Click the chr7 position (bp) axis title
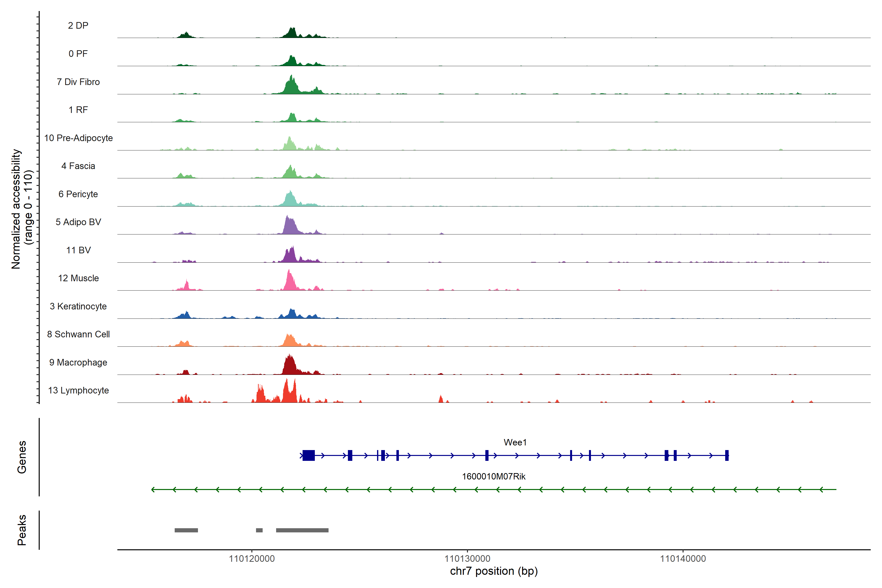The height and width of the screenshot is (588, 882). [x=494, y=571]
